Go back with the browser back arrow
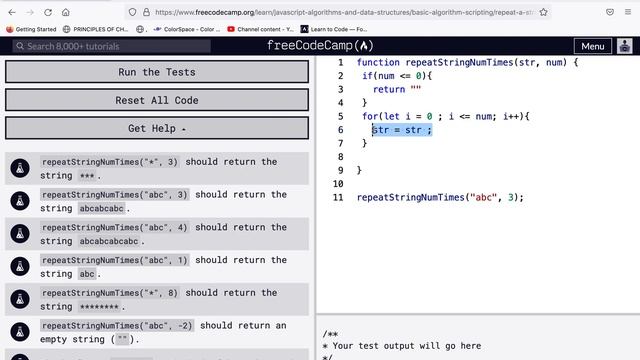640x360 pixels. click(12, 12)
